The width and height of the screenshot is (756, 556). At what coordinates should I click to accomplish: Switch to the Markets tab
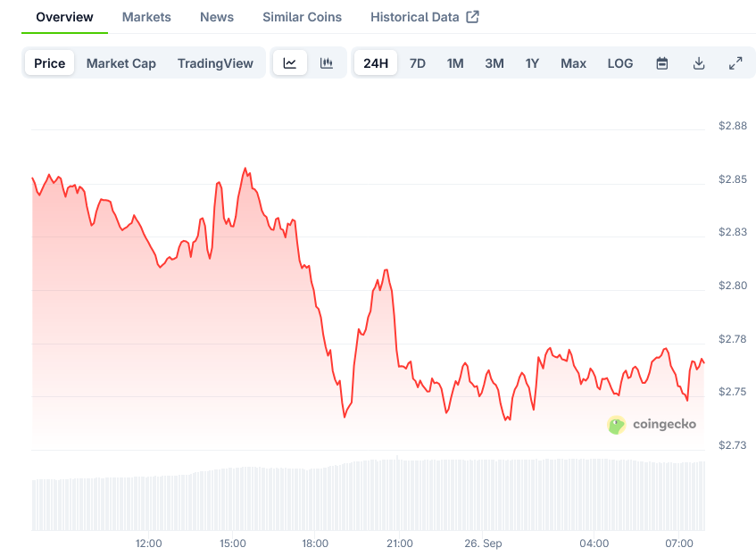[x=146, y=17]
